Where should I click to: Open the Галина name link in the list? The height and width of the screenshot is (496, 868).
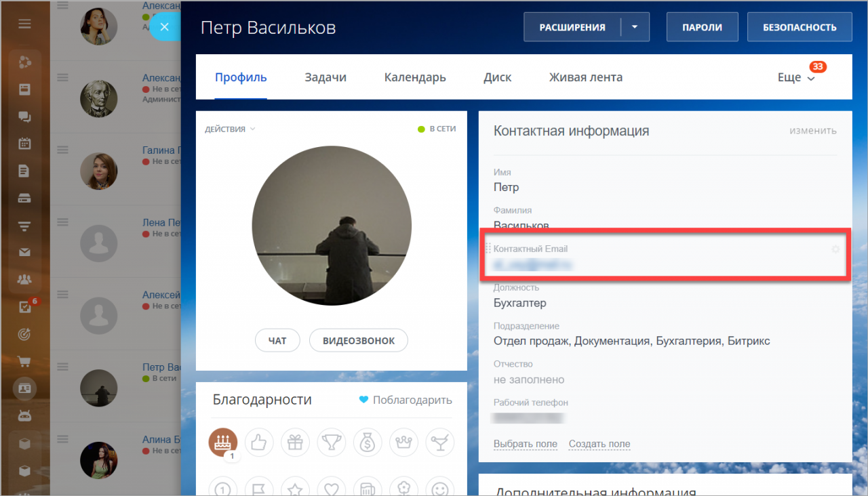(161, 150)
